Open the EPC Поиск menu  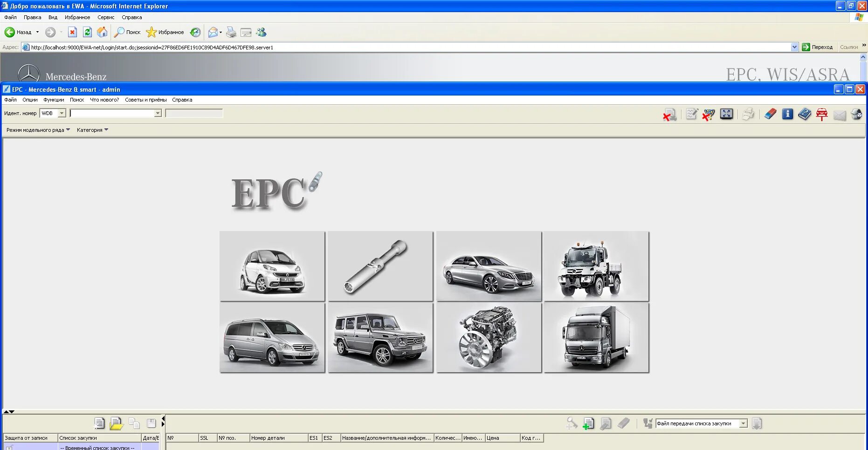pyautogui.click(x=77, y=100)
